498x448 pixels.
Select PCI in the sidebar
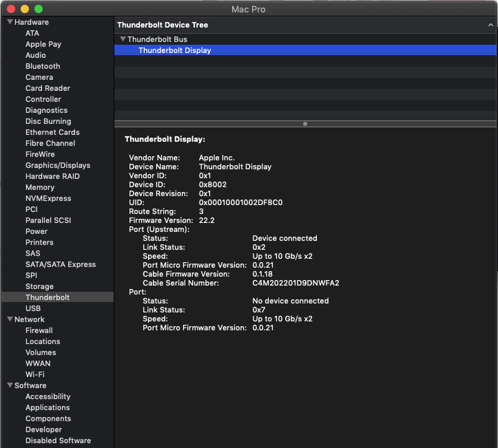pos(32,209)
